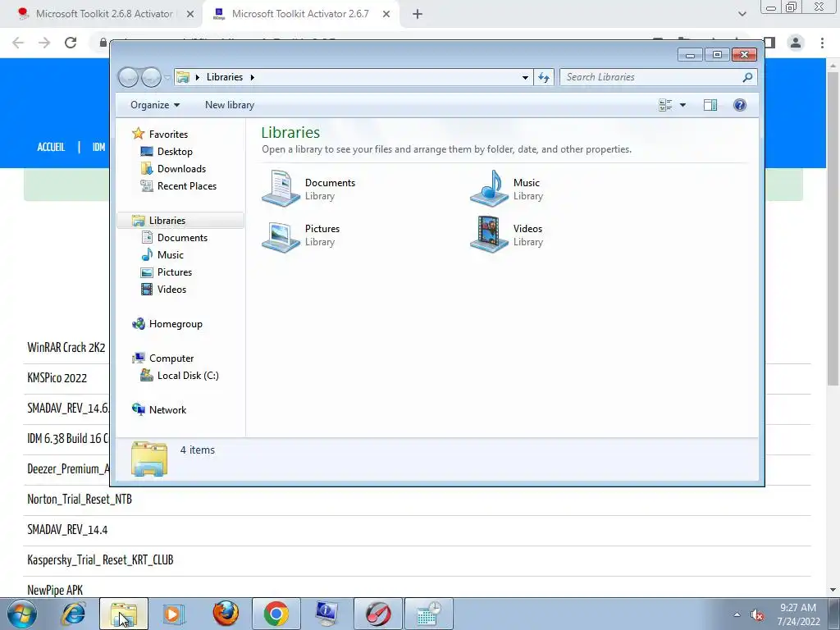The height and width of the screenshot is (630, 840).
Task: Open recent pages dropdown next to Forward
Action: point(167,78)
